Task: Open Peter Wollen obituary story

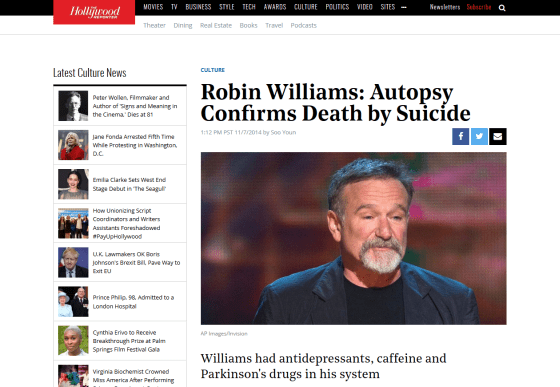Action: (x=135, y=106)
